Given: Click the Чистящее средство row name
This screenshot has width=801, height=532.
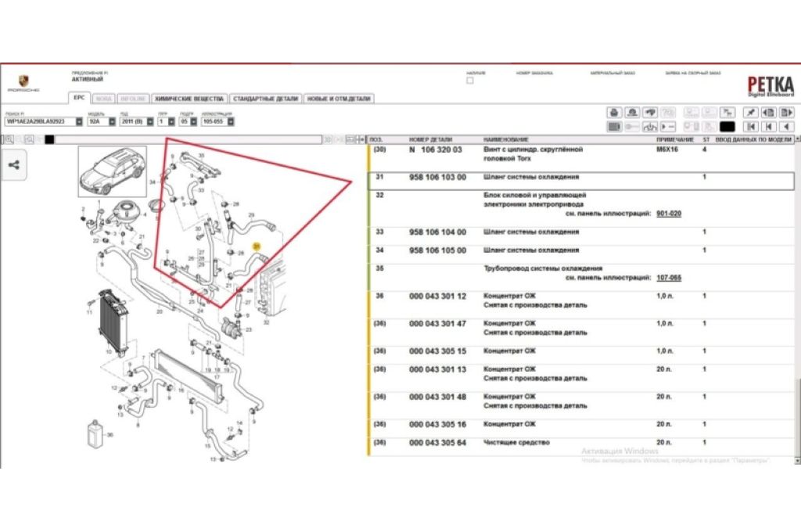Looking at the screenshot, I should click(516, 443).
